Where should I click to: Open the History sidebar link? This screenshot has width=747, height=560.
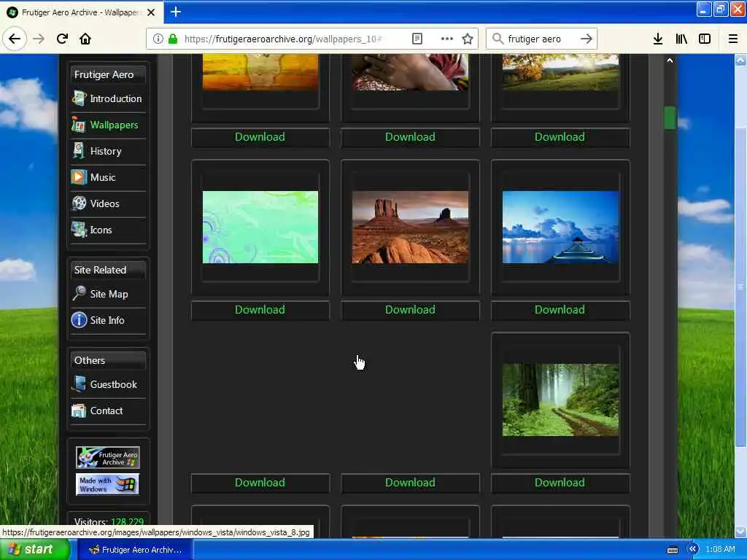point(106,151)
